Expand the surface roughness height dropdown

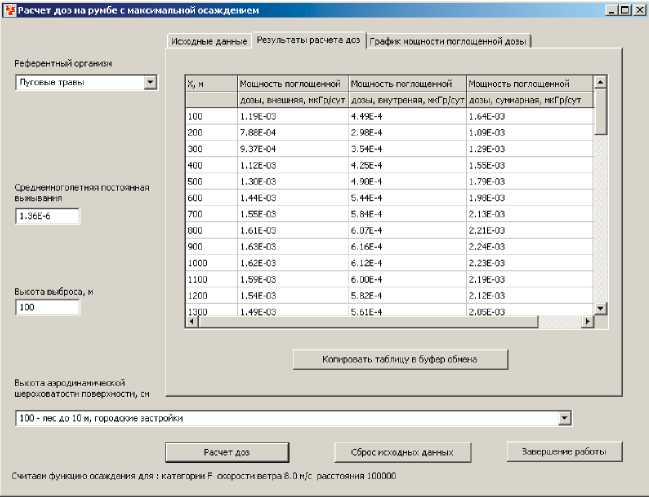click(x=565, y=418)
